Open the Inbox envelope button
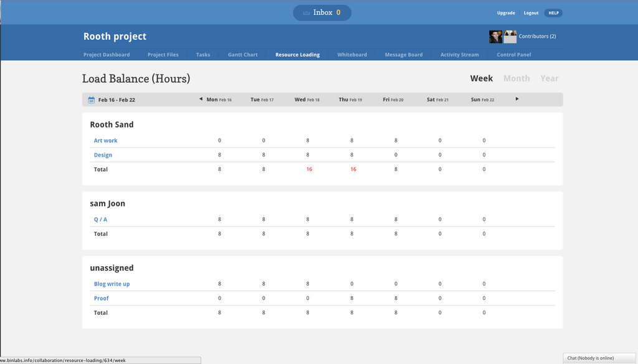638x364 pixels. click(x=322, y=12)
